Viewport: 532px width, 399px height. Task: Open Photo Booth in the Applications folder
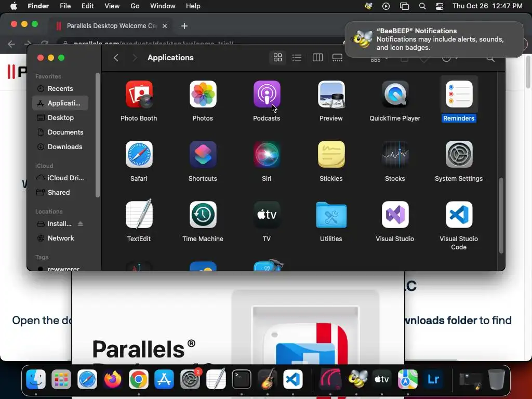point(139,94)
